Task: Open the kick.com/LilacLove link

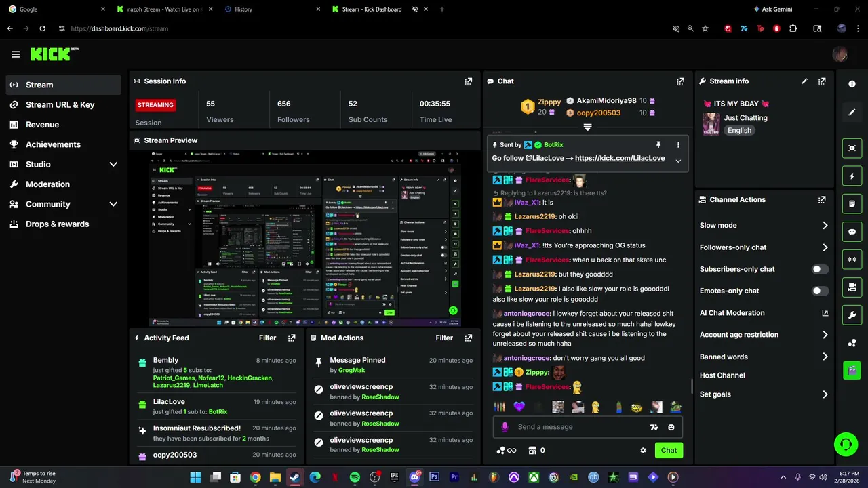Action: pyautogui.click(x=620, y=158)
